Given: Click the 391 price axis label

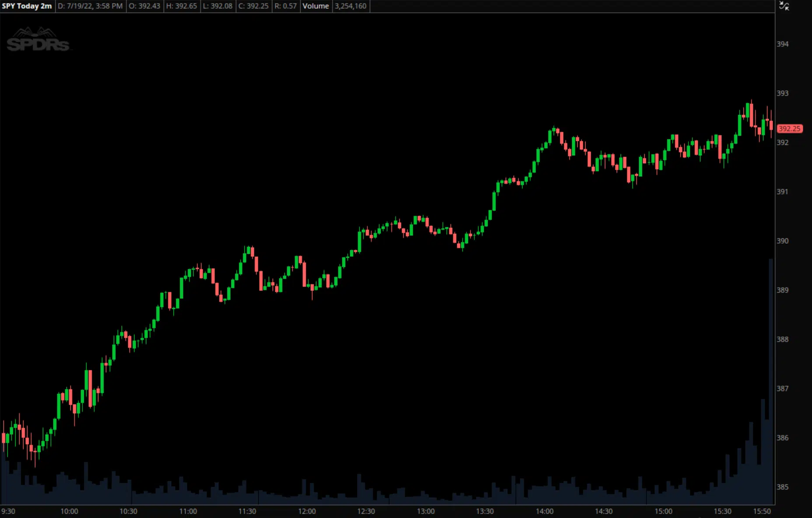Looking at the screenshot, I should click(783, 192).
